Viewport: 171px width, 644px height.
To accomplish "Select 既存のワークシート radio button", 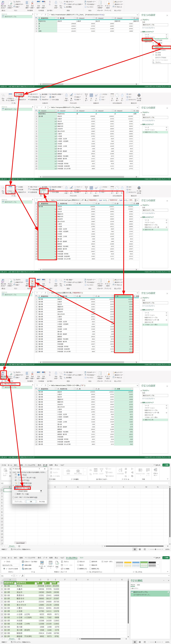I will 16,488.
